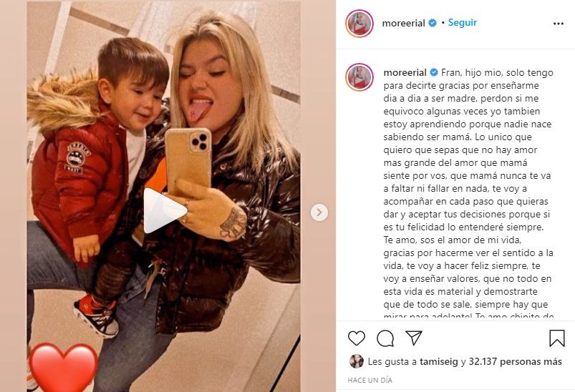575x392 pixels.
Task: Click the verified badge in the caption
Action: coord(434,72)
